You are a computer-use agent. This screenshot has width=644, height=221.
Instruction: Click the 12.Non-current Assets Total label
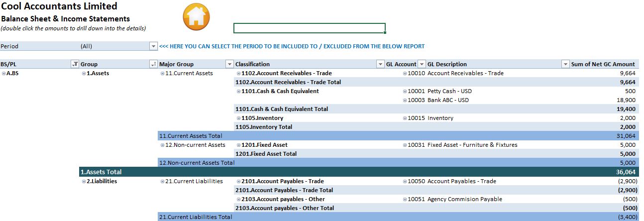tap(197, 163)
